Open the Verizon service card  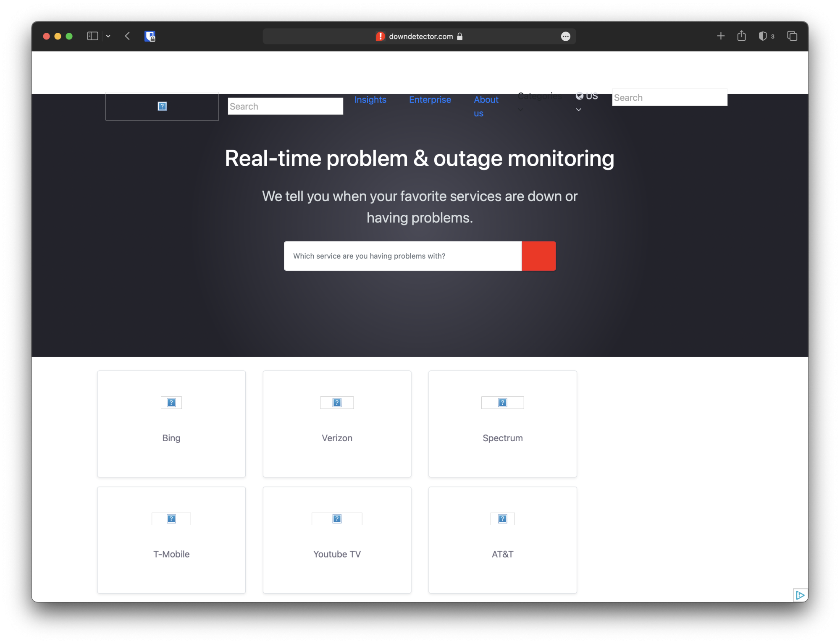(x=337, y=424)
